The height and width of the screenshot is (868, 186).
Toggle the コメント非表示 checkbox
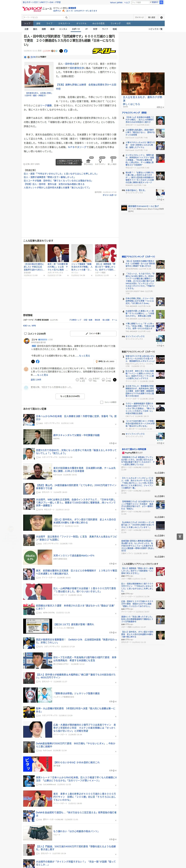pos(102,402)
